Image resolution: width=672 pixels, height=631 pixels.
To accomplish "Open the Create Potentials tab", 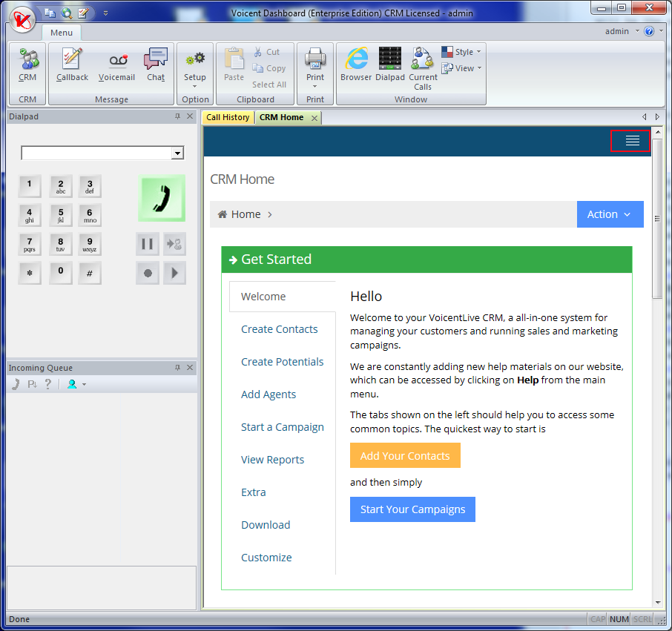I will 282,362.
